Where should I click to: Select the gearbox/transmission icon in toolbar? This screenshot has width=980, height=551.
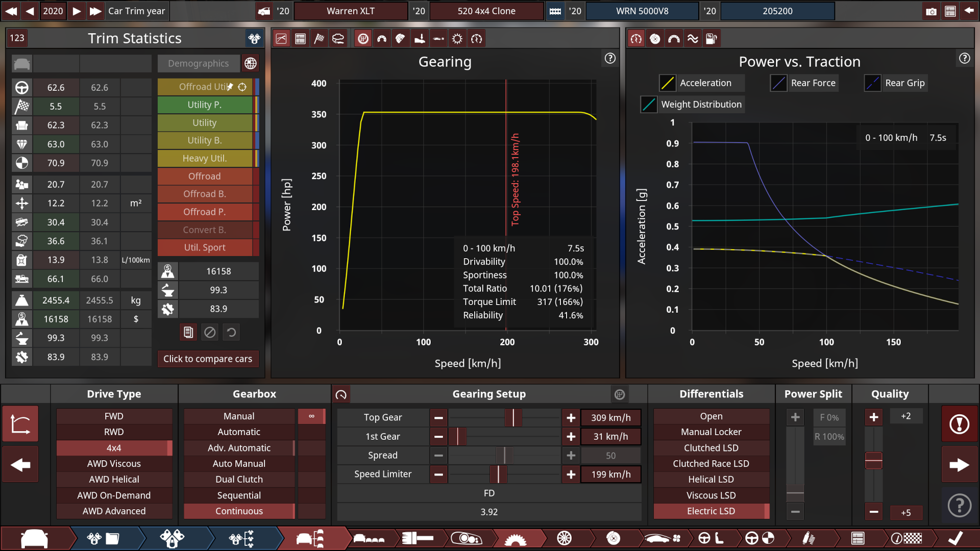point(363,38)
